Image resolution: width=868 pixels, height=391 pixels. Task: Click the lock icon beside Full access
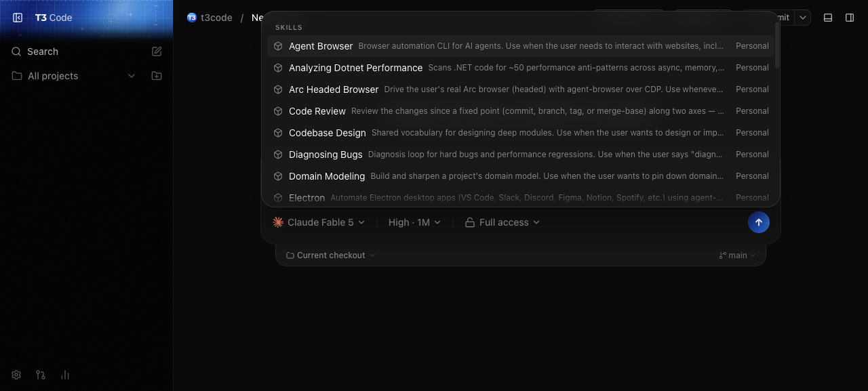point(469,222)
